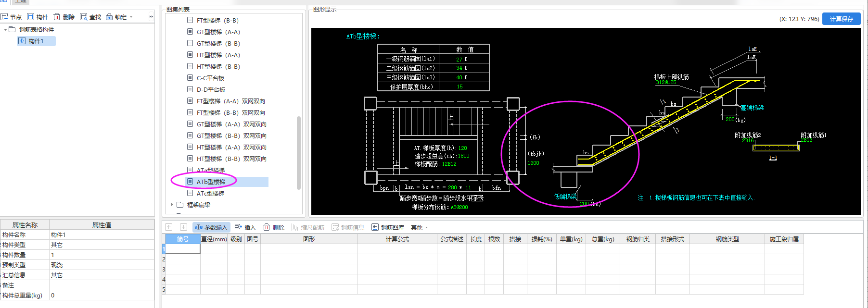The image size is (868, 308).
Task: Select FT型楼梯 (B-B) at top of list
Action: (x=217, y=20)
